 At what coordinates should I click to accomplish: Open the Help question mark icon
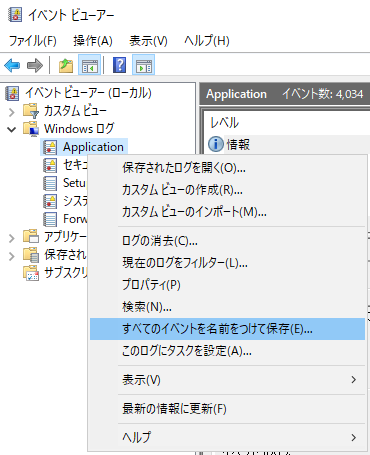119,65
